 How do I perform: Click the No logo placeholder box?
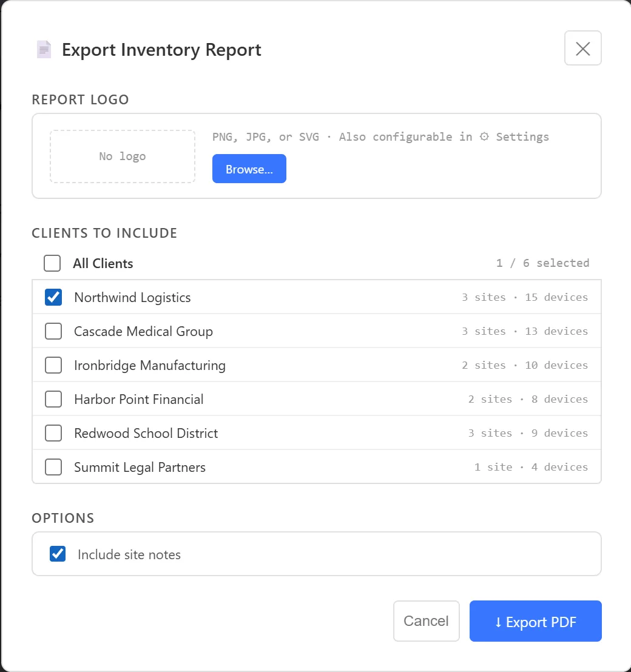coord(123,156)
